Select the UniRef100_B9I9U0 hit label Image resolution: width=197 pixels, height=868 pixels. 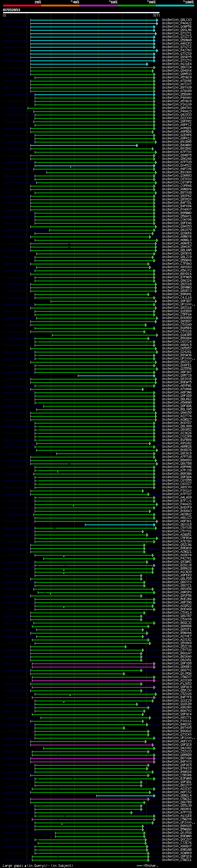click(x=176, y=172)
